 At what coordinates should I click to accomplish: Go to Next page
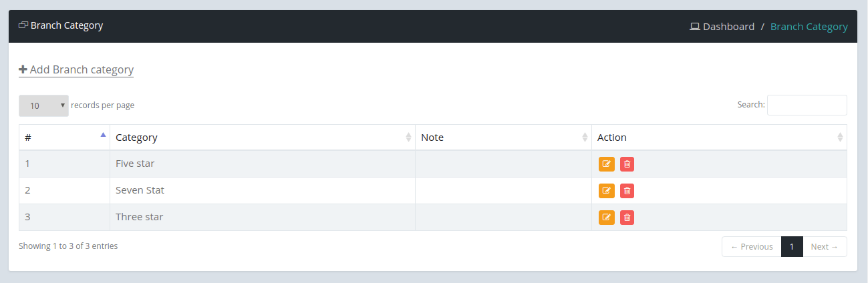point(825,247)
